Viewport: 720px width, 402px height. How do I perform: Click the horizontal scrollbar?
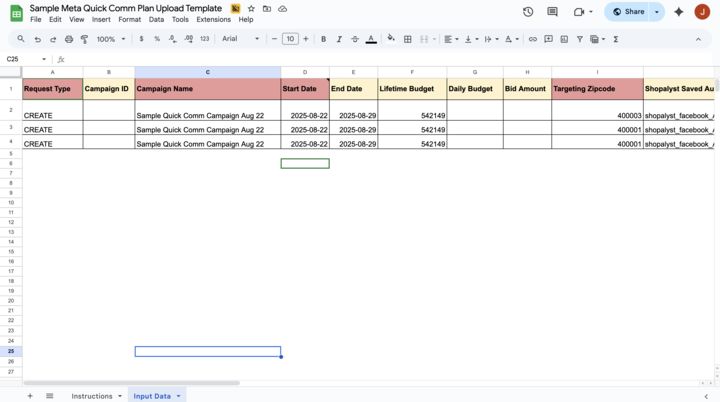(x=131, y=383)
